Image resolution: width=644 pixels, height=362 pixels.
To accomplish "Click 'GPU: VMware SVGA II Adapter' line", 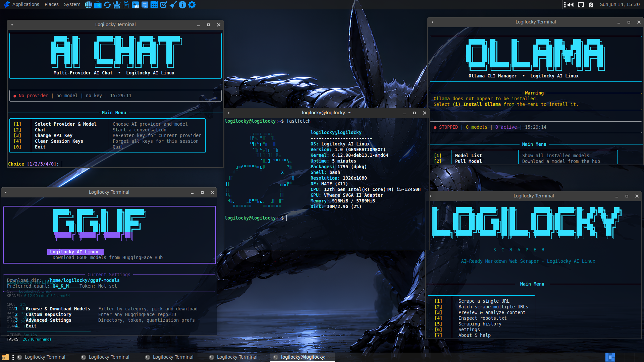I will point(347,195).
